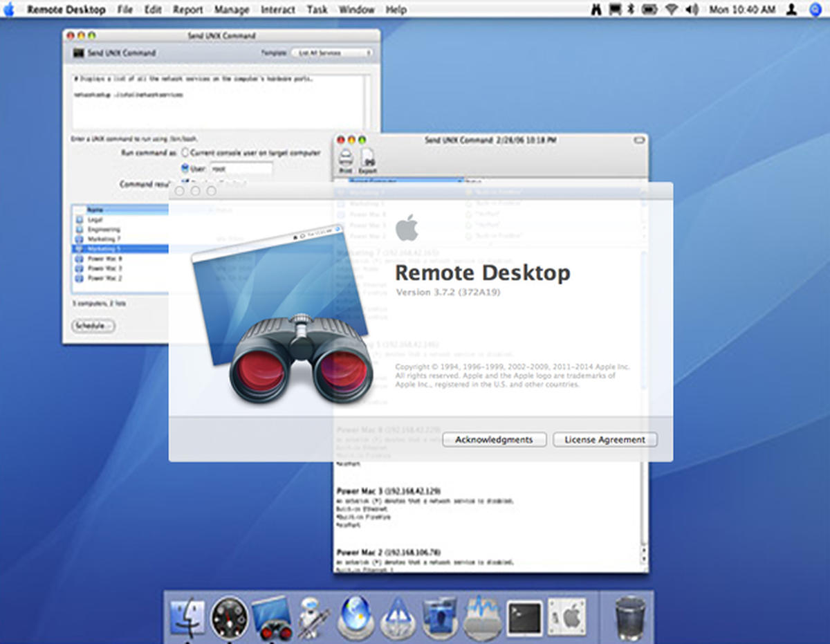Open the Interact menu
830x644 pixels.
point(278,10)
